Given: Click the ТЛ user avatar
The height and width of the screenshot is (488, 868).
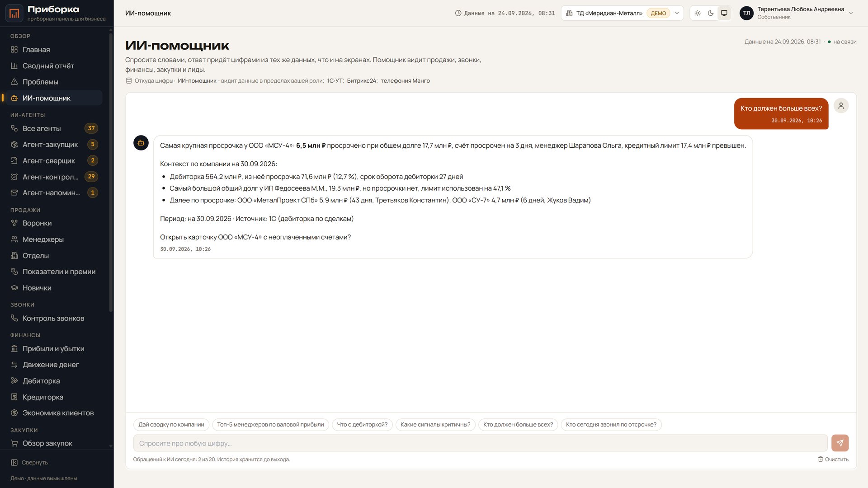Looking at the screenshot, I should pyautogui.click(x=746, y=13).
